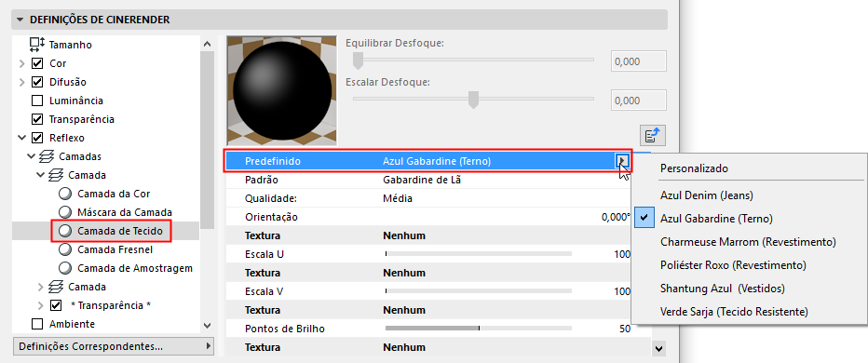Click the Equilibrar Desfoque slider

point(473,60)
